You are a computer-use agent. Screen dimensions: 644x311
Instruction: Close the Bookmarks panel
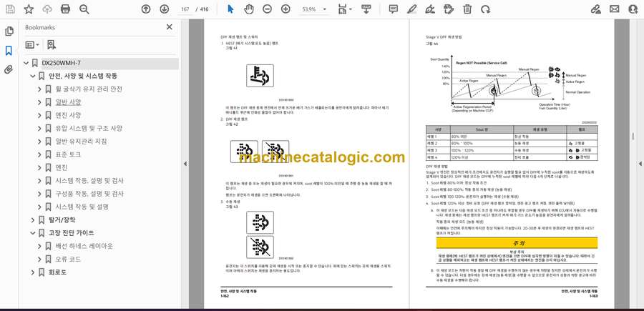tap(169, 27)
